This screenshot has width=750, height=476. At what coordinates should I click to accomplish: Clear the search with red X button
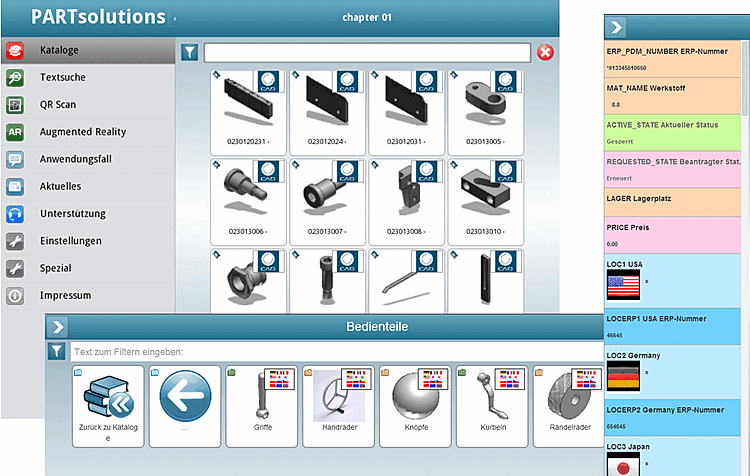tap(545, 52)
